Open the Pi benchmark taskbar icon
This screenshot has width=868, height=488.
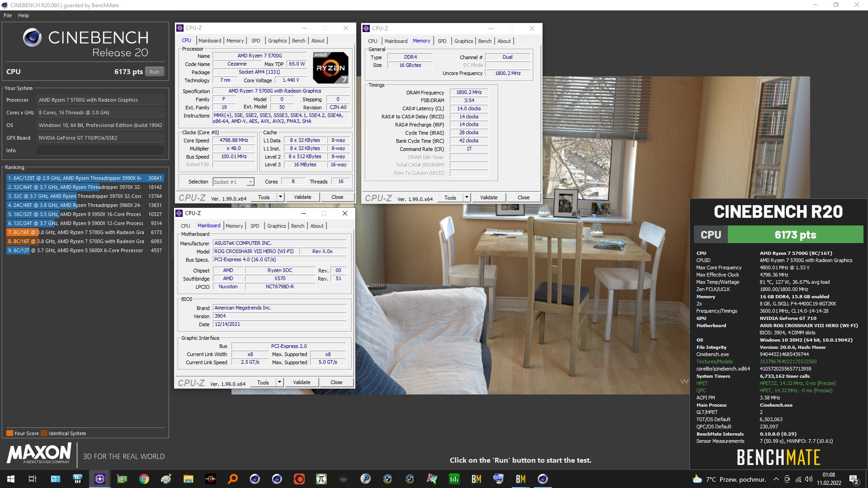point(321,479)
